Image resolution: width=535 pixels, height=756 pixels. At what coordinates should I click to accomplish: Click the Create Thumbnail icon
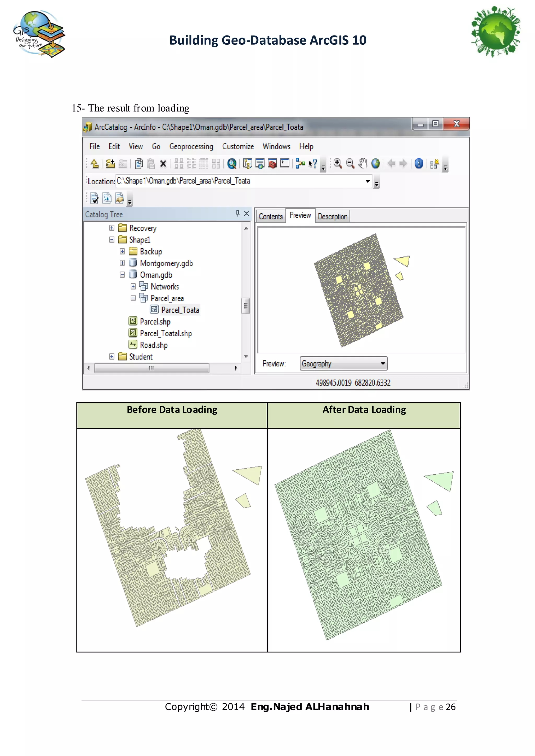[434, 164]
